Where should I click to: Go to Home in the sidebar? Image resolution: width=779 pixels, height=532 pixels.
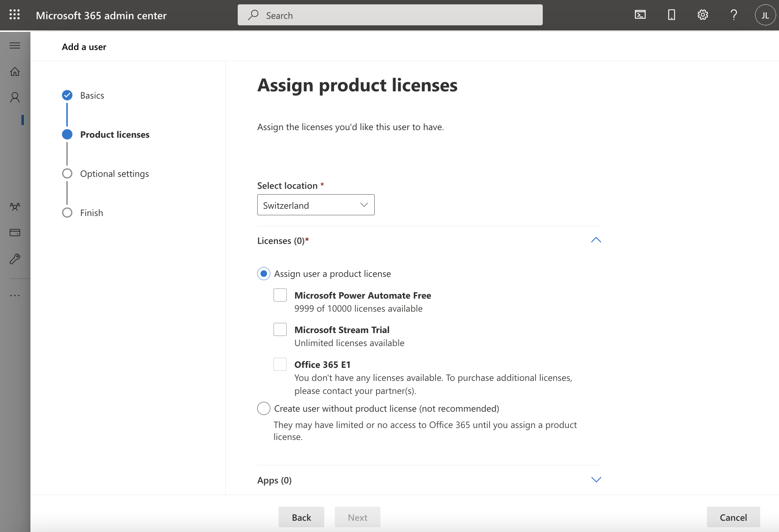15,71
